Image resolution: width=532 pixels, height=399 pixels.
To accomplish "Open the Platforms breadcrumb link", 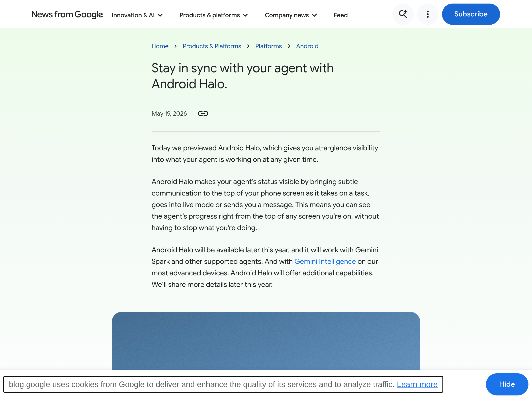I will (268, 46).
